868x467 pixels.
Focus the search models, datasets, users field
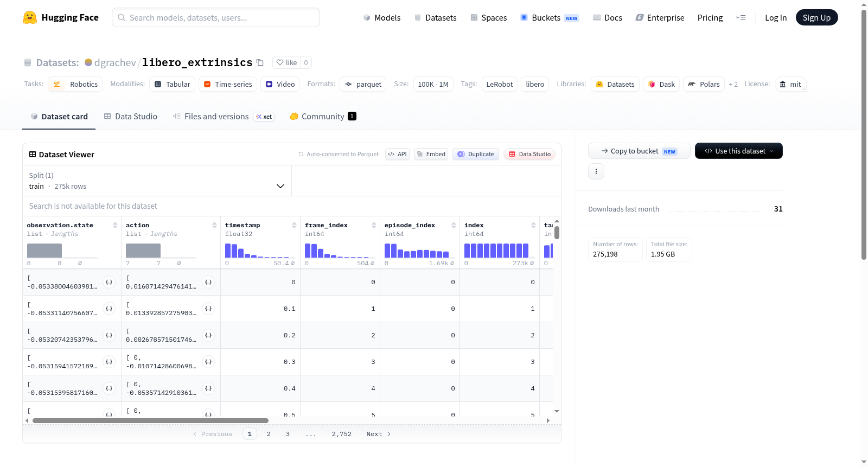click(x=216, y=17)
